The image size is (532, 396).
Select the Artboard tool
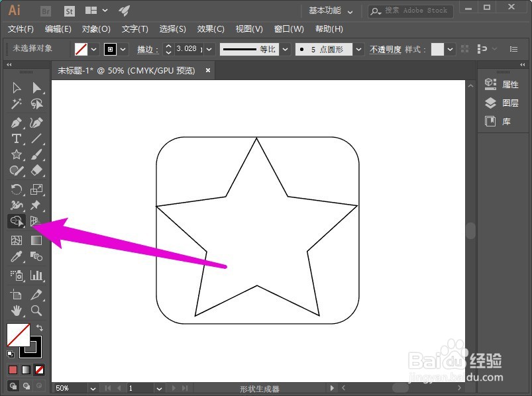tap(17, 294)
